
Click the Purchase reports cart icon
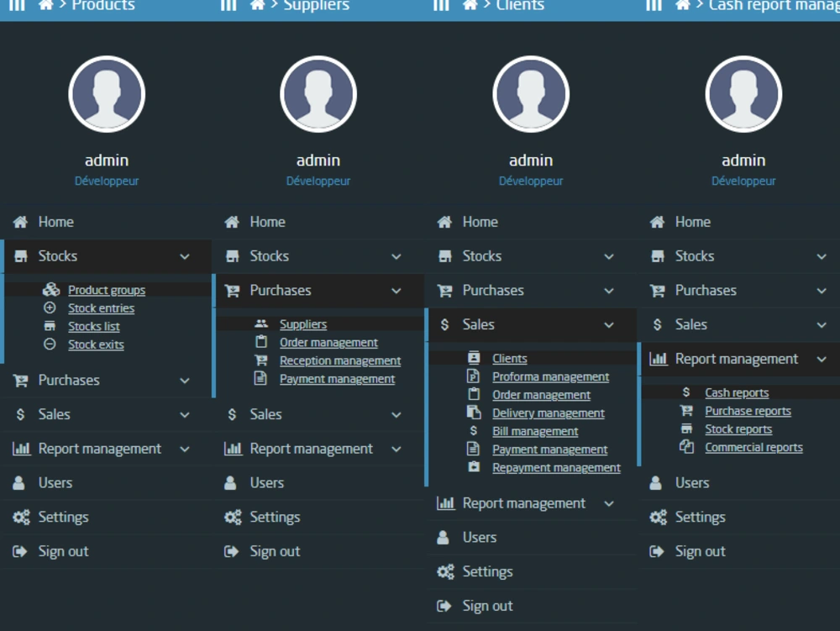[x=686, y=410]
